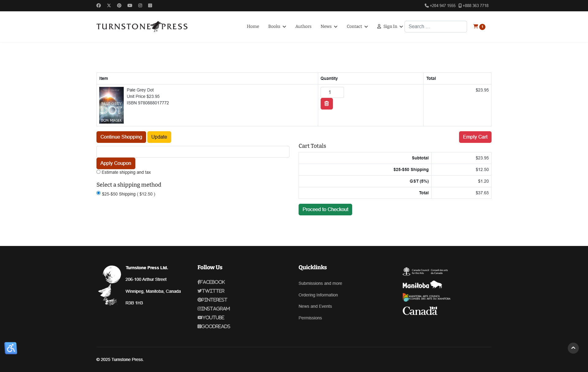The height and width of the screenshot is (372, 588).
Task: Click the Pale Grey Dot title text
Action: [140, 90]
